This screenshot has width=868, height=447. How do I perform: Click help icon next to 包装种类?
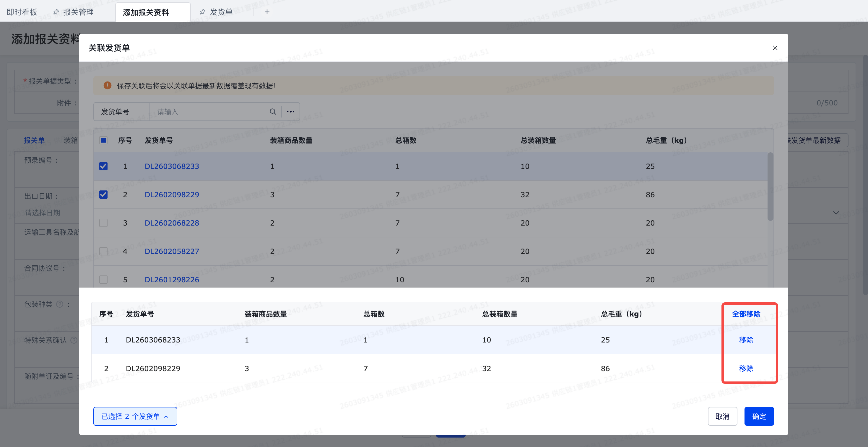(60, 304)
